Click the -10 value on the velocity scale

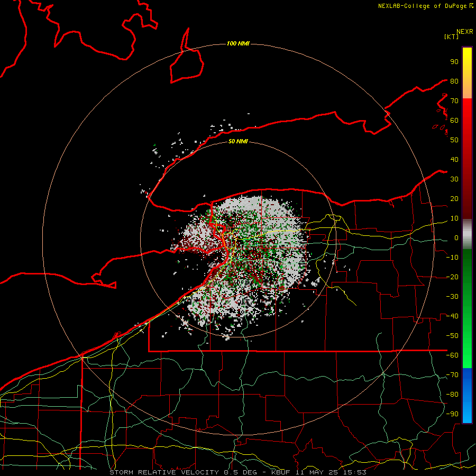[x=452, y=258]
